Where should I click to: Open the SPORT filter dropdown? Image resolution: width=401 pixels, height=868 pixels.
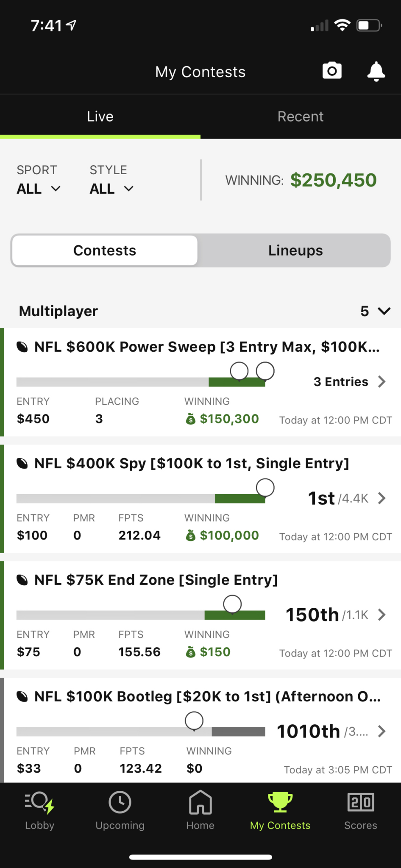(38, 189)
